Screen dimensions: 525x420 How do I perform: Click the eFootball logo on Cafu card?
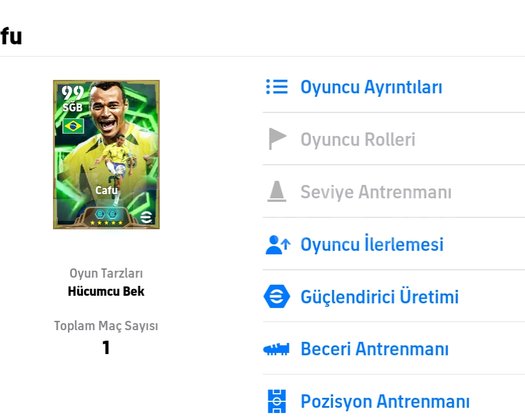(x=146, y=217)
